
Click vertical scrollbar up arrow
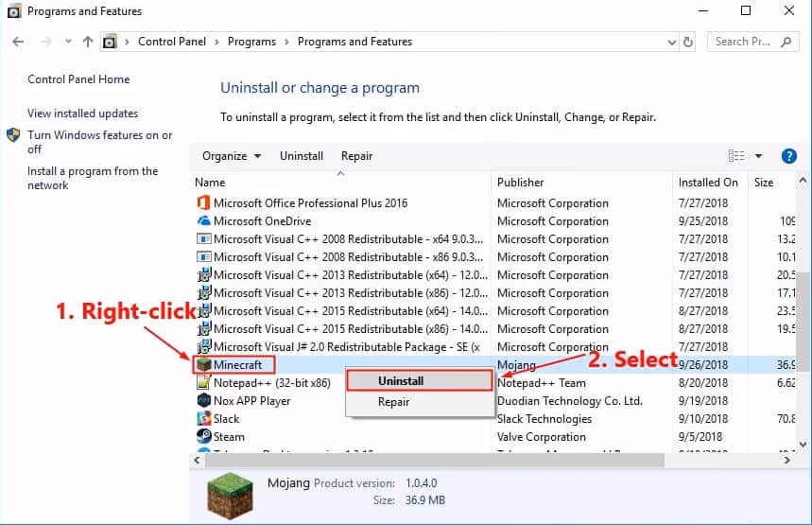(803, 181)
